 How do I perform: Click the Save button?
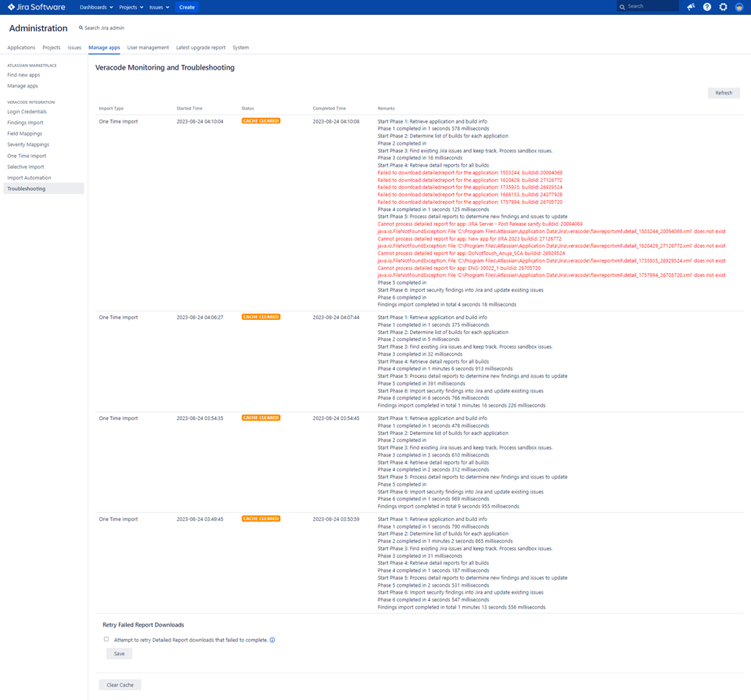[119, 654]
